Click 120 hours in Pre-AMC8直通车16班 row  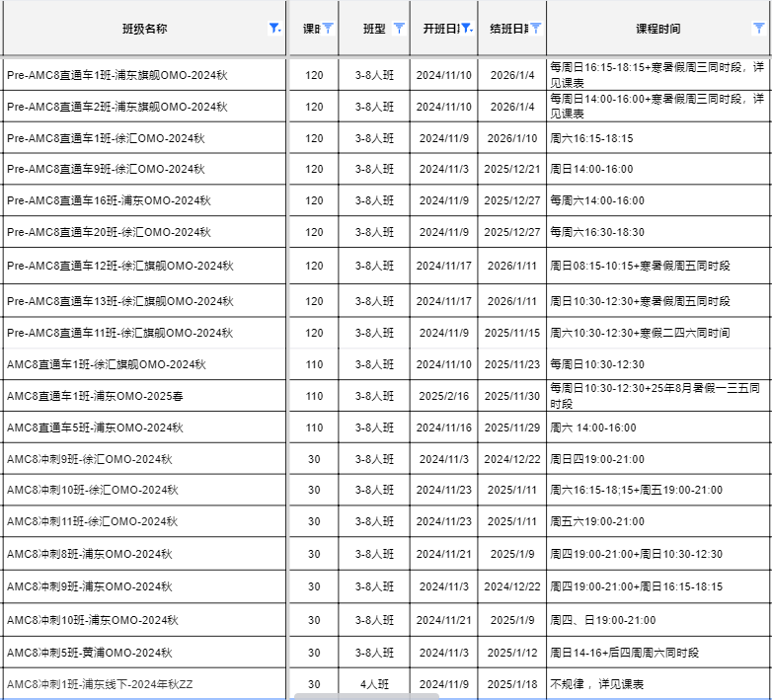pyautogui.click(x=314, y=200)
